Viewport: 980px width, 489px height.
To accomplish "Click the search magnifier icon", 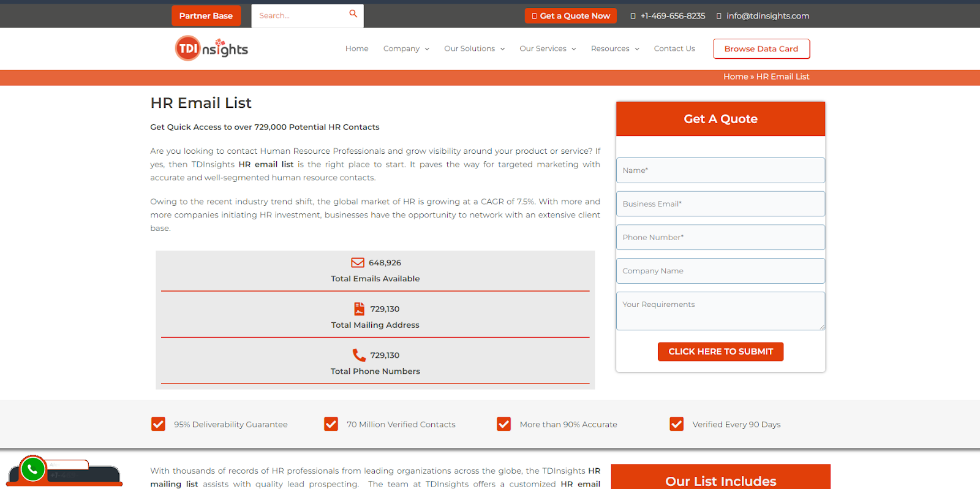I will (353, 13).
